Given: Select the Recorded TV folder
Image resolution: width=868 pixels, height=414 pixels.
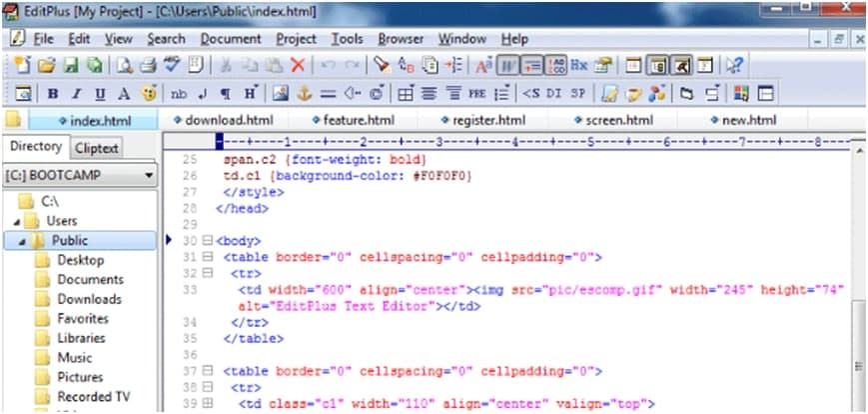Looking at the screenshot, I should point(94,397).
